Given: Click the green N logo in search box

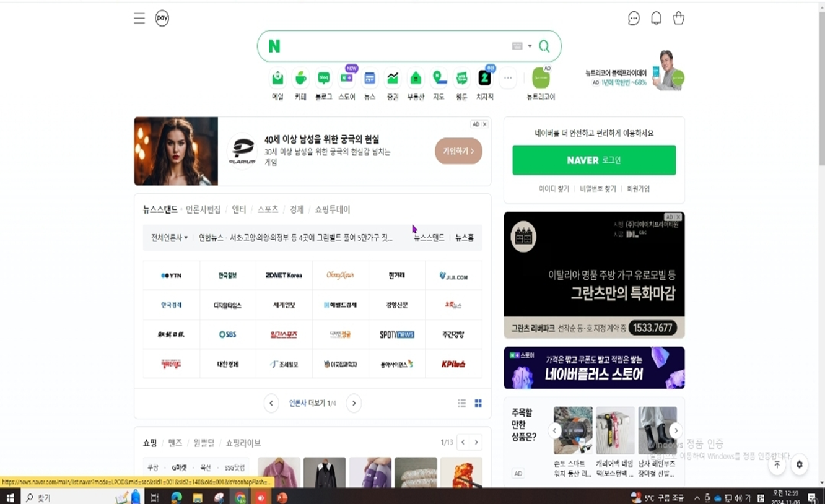Looking at the screenshot, I should pos(274,46).
